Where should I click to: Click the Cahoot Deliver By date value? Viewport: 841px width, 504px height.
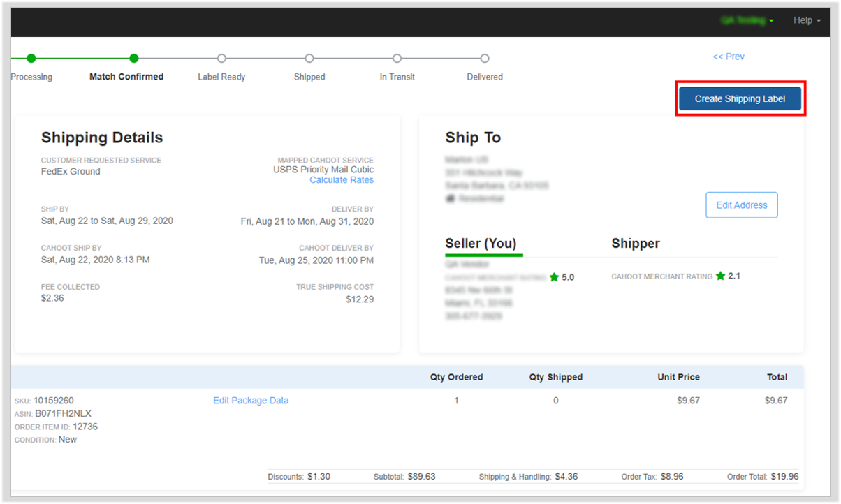coord(316,260)
